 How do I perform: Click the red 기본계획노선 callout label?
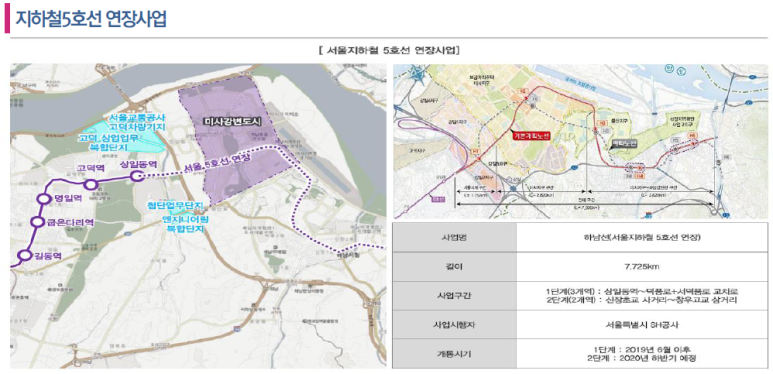click(531, 137)
